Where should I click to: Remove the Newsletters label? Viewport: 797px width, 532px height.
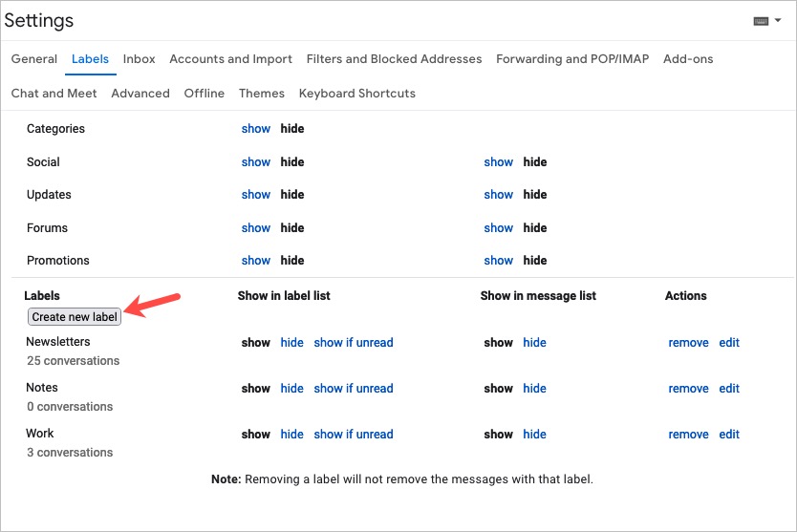(688, 343)
